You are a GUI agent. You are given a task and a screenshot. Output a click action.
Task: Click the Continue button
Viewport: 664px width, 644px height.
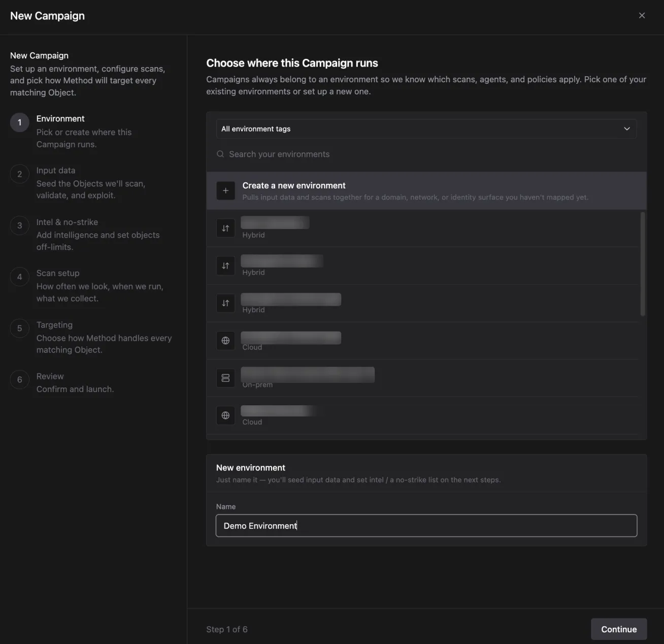(619, 629)
